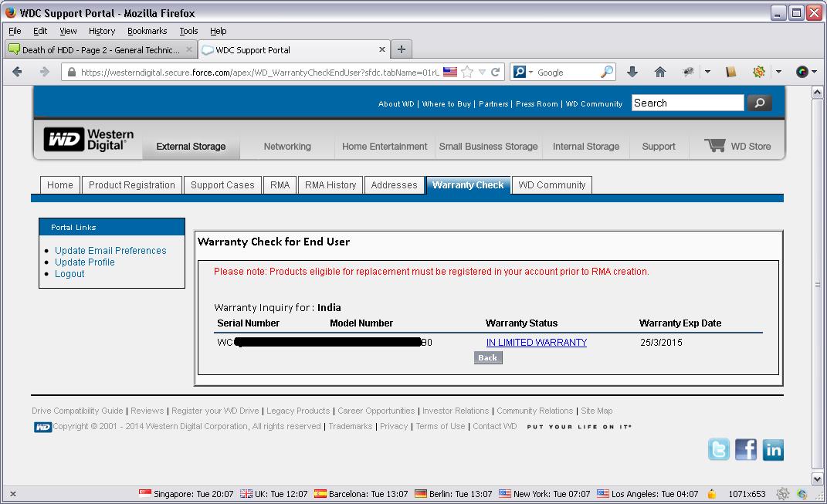
Task: Click the Firefox Home toolbar icon
Action: point(659,72)
